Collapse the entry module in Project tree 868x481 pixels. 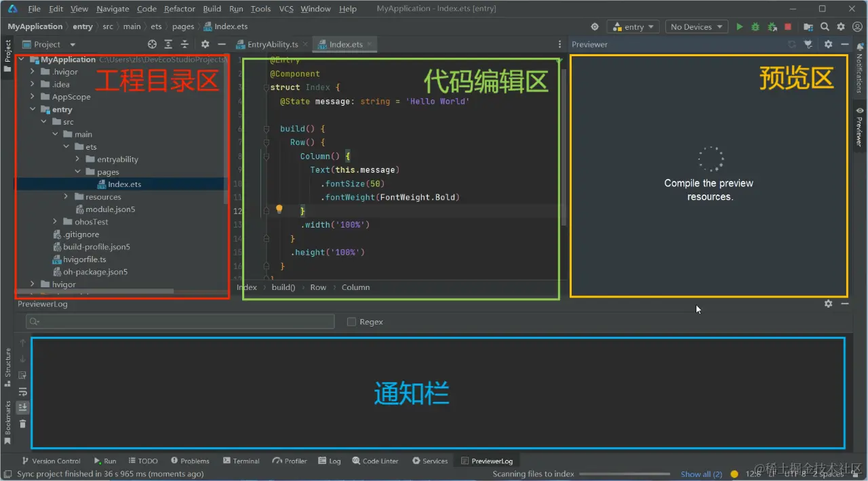click(32, 109)
